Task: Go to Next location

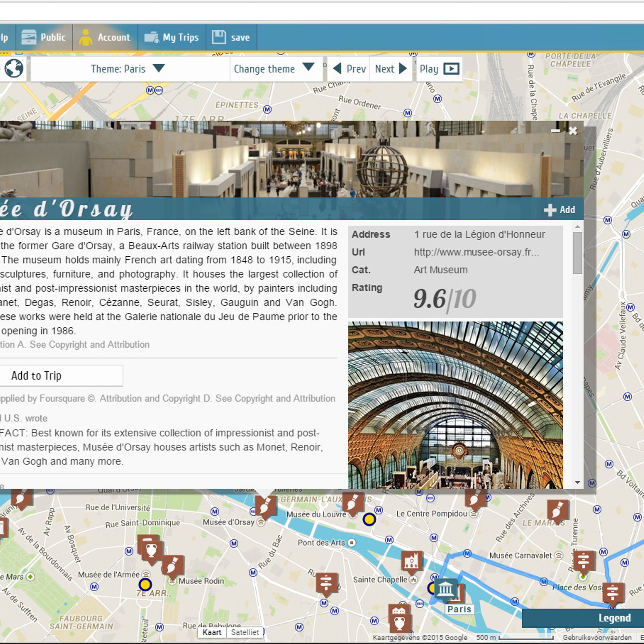Action: 391,69
